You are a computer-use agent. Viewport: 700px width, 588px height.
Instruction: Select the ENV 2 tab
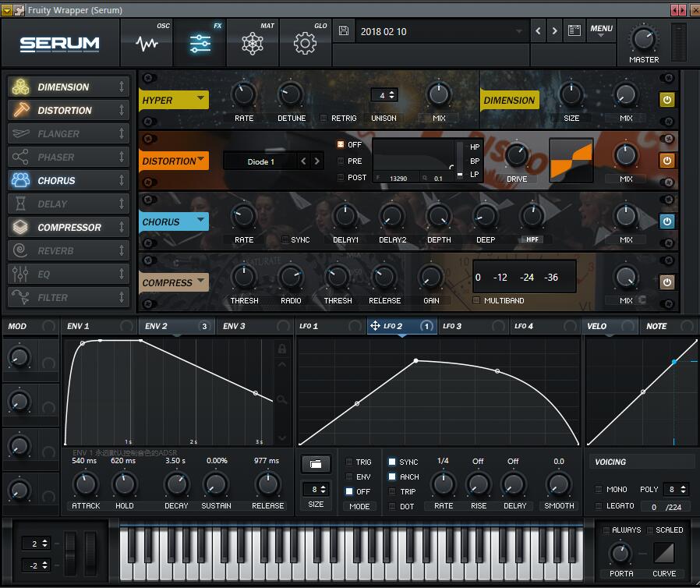177,326
